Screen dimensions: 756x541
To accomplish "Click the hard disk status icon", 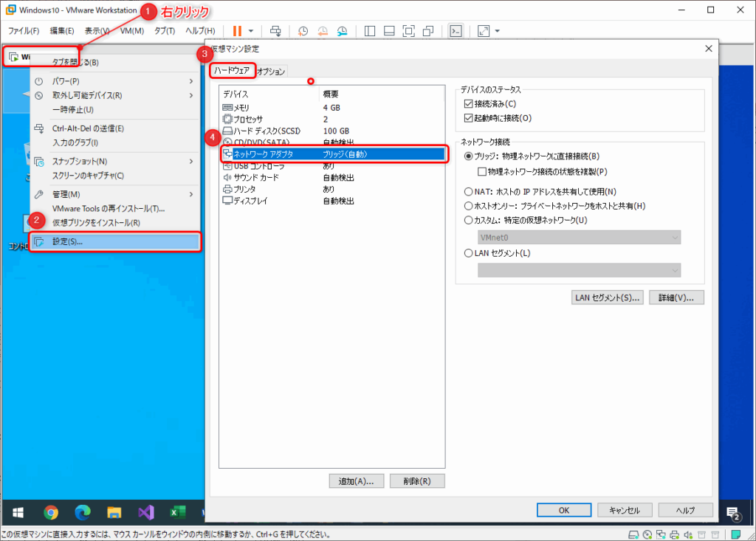I will pyautogui.click(x=634, y=533).
